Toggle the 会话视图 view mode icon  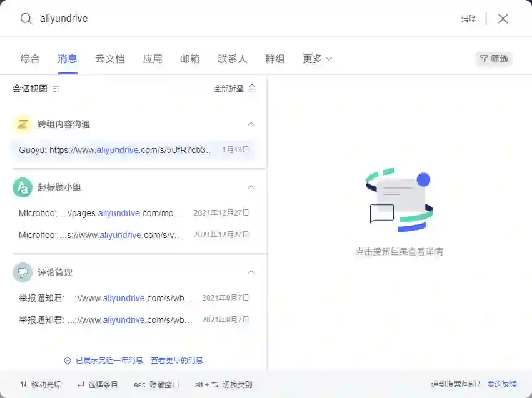pyautogui.click(x=56, y=89)
